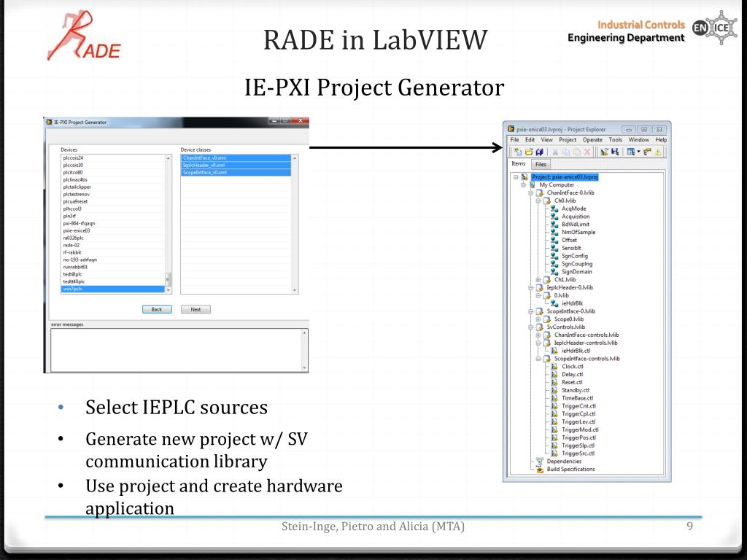
Task: Click the Cut scissors toolbar icon
Action: click(x=555, y=152)
